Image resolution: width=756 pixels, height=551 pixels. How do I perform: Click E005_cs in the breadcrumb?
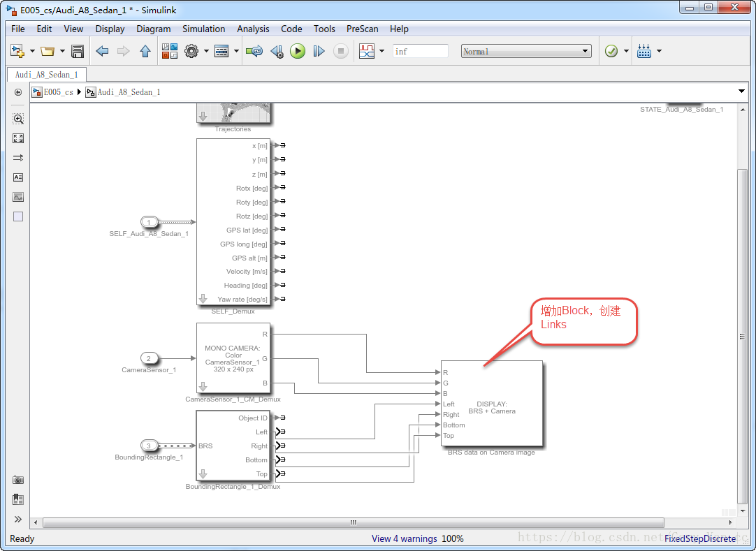[x=58, y=92]
